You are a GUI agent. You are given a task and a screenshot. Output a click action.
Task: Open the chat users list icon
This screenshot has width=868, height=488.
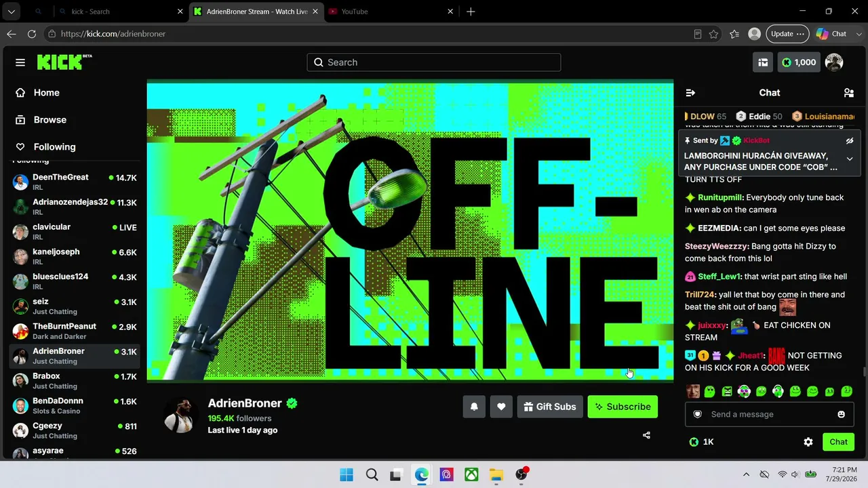[x=848, y=93]
